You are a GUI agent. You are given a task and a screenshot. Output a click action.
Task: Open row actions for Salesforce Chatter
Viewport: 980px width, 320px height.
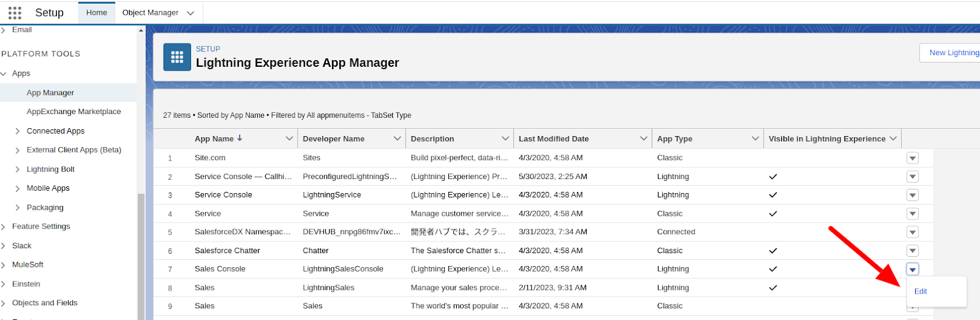tap(913, 251)
